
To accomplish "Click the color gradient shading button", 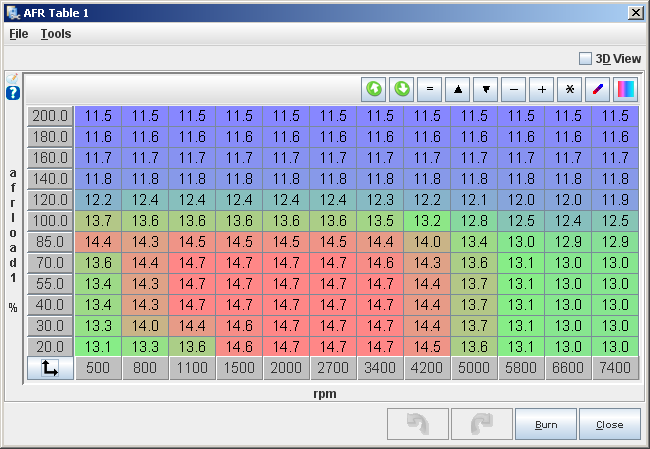I will click(626, 89).
